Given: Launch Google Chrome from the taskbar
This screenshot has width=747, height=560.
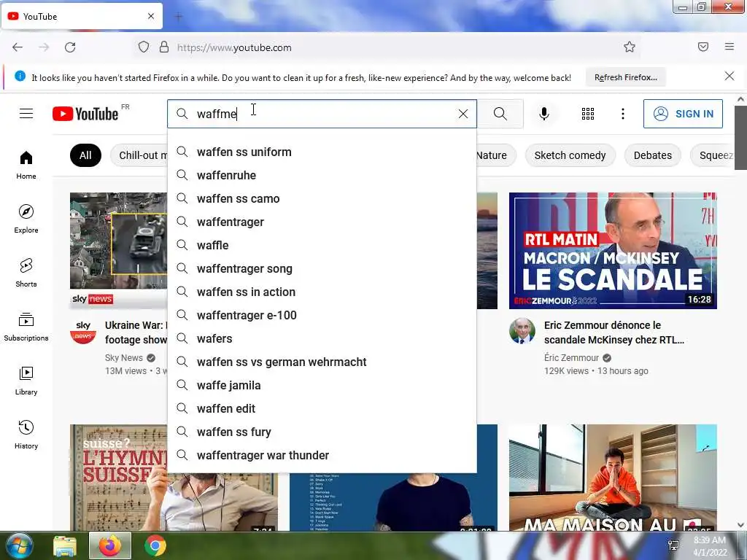Looking at the screenshot, I should [155, 545].
